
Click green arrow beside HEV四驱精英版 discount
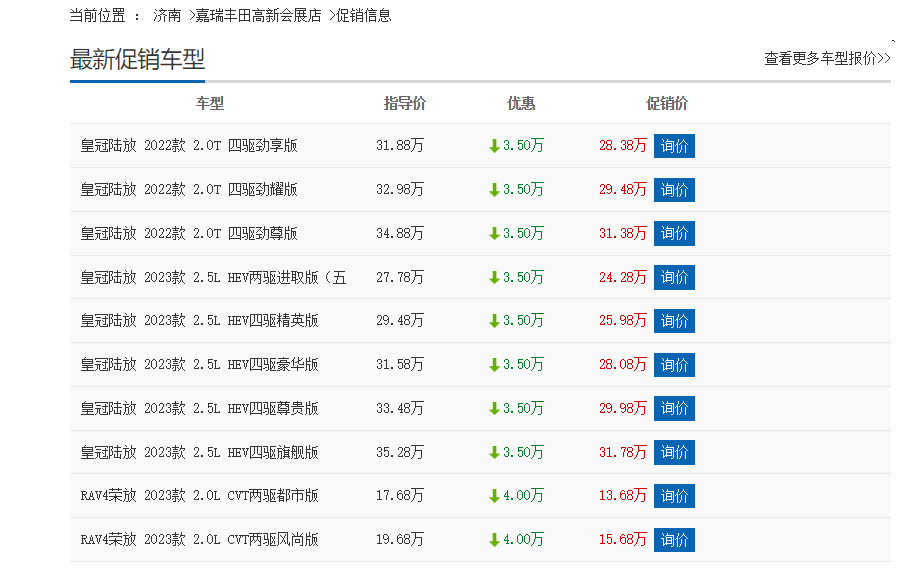pyautogui.click(x=494, y=321)
